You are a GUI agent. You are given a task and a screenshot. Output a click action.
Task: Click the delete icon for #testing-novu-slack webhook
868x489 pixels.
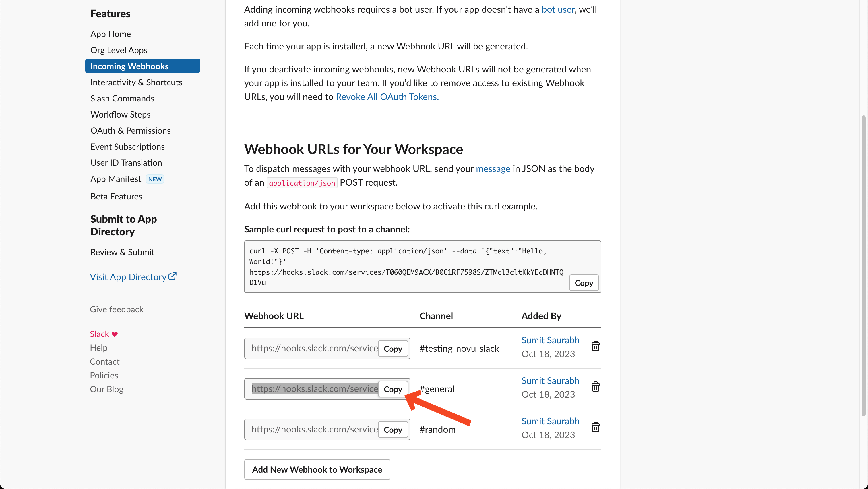pos(595,346)
